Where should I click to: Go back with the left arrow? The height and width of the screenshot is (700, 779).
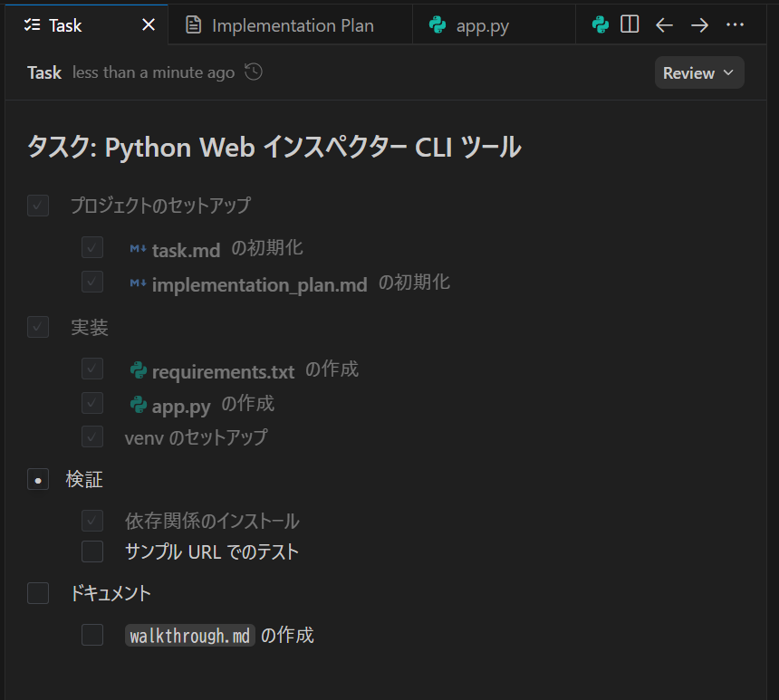[x=664, y=24]
